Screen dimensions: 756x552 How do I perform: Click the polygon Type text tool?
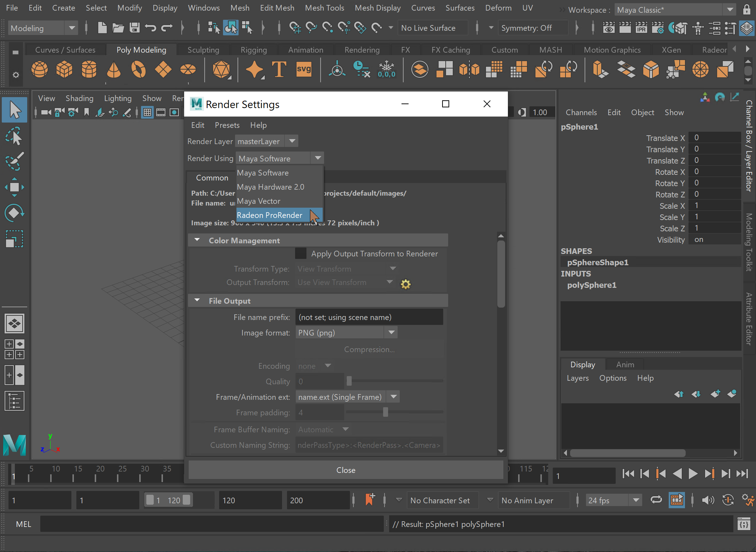coord(279,69)
